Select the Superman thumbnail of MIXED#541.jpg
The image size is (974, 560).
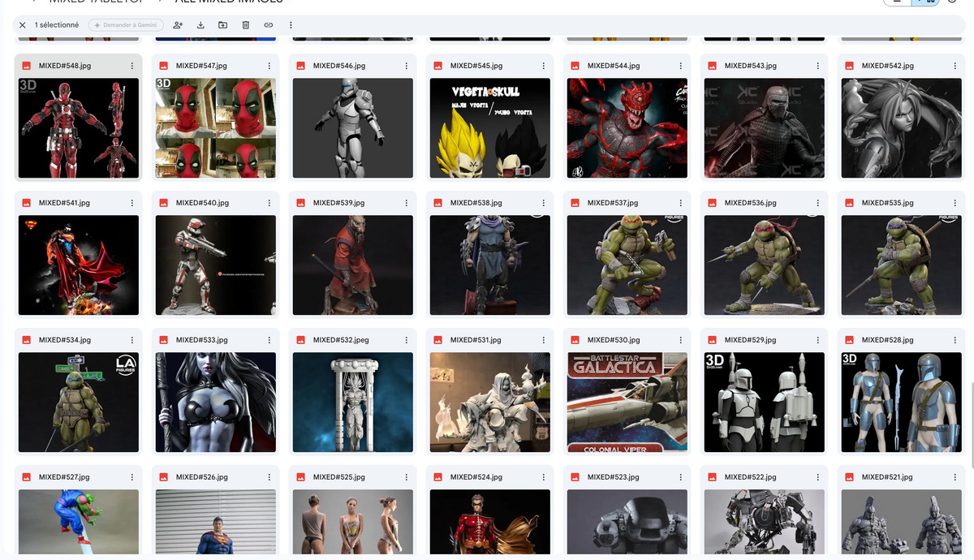[x=79, y=265]
